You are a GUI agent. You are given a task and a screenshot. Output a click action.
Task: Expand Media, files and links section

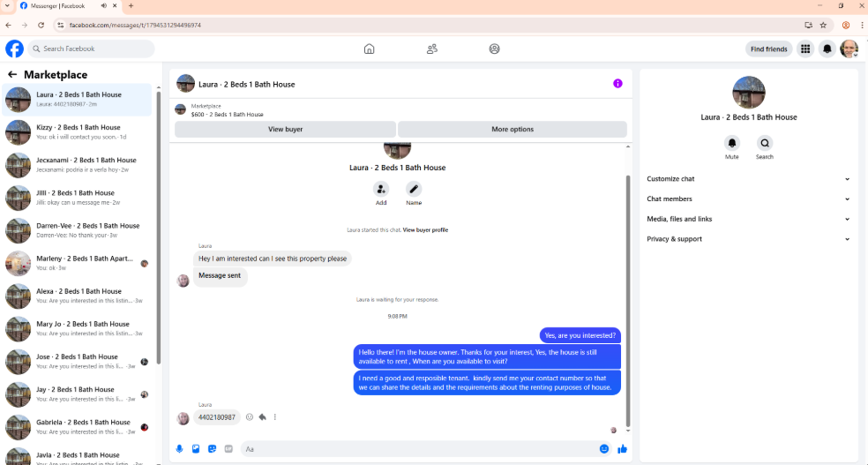[x=748, y=219]
